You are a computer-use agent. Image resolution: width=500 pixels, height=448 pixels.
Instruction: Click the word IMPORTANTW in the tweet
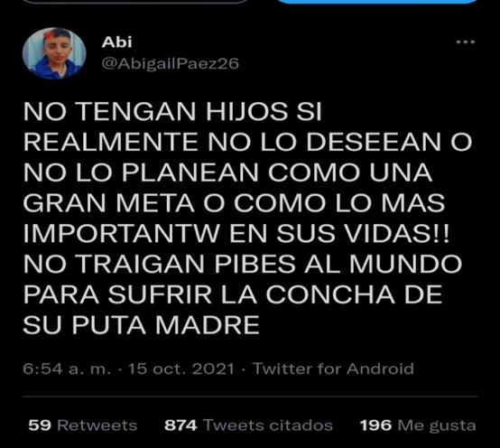click(x=122, y=234)
